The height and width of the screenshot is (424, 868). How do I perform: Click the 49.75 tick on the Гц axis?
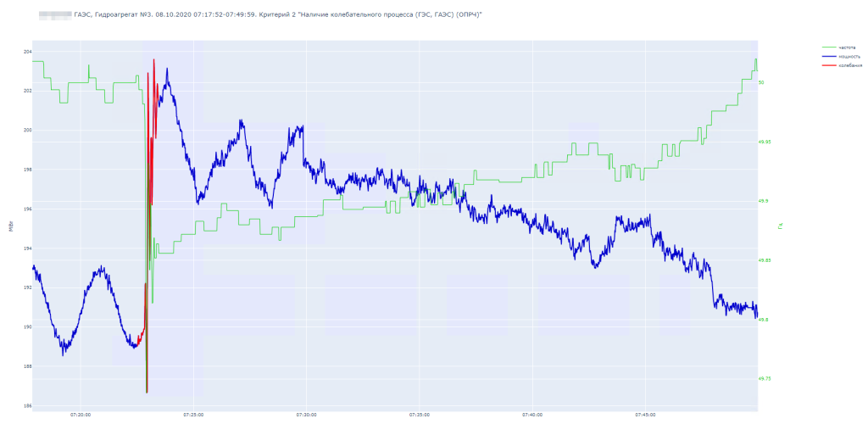[765, 378]
